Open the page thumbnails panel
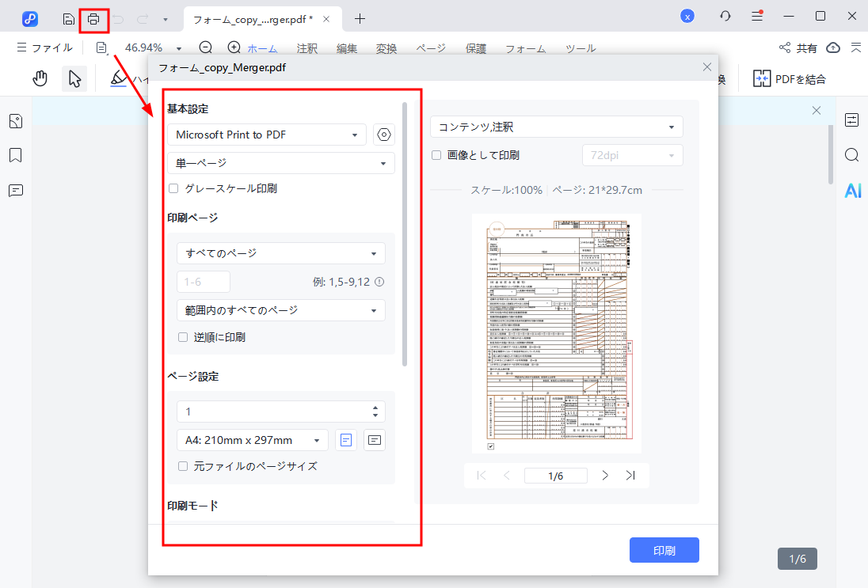The image size is (868, 588). click(x=16, y=120)
